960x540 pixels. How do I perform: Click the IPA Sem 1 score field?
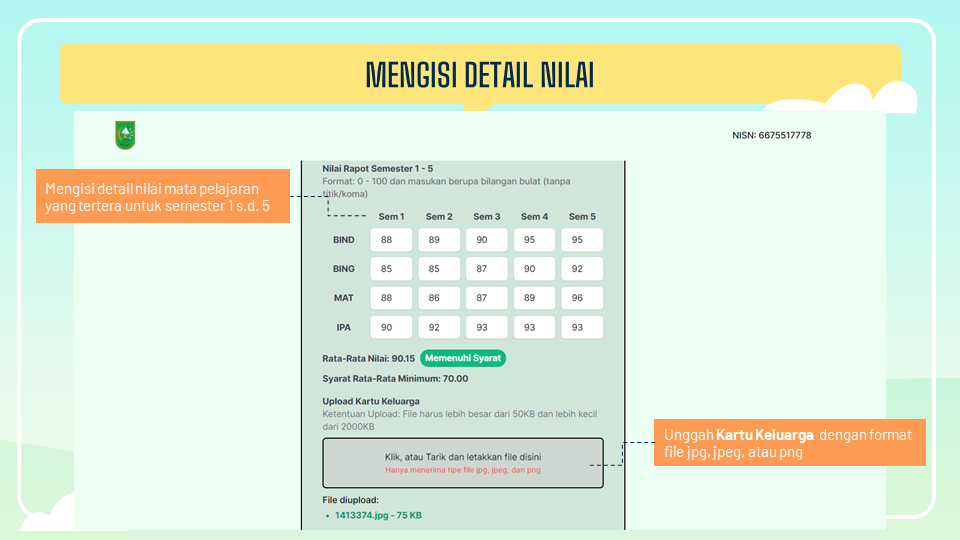(391, 327)
